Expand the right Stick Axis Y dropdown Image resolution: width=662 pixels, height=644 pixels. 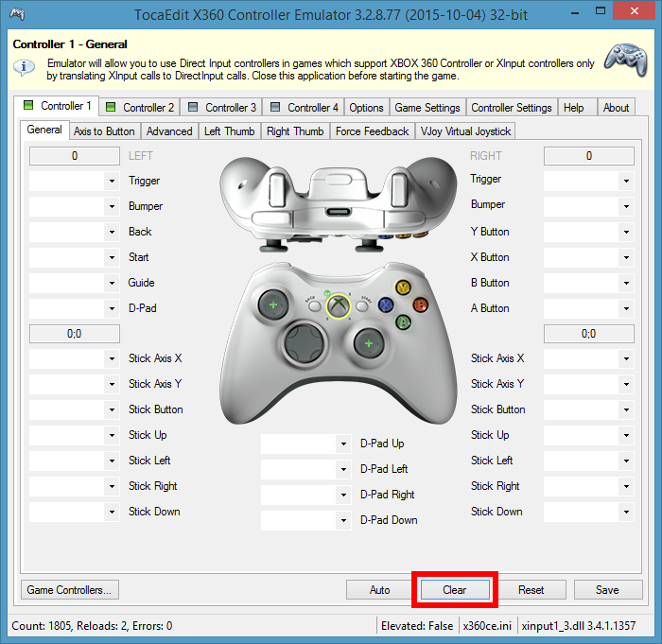[x=626, y=384]
